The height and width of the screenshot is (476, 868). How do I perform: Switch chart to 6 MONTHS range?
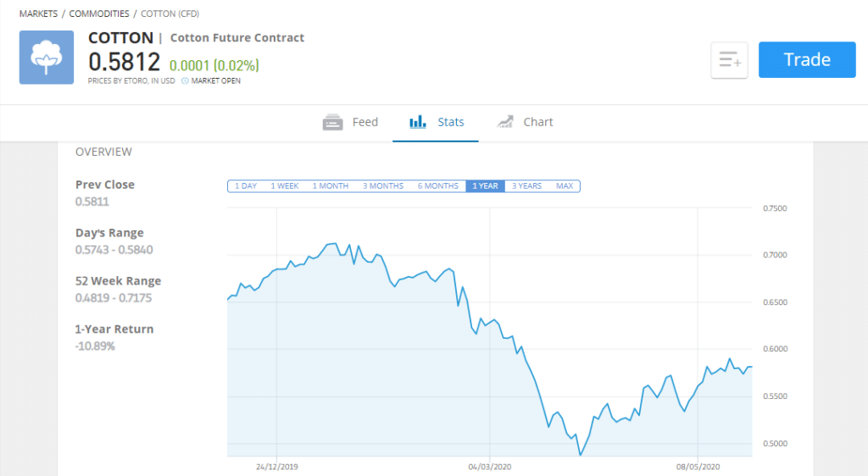[x=438, y=185]
